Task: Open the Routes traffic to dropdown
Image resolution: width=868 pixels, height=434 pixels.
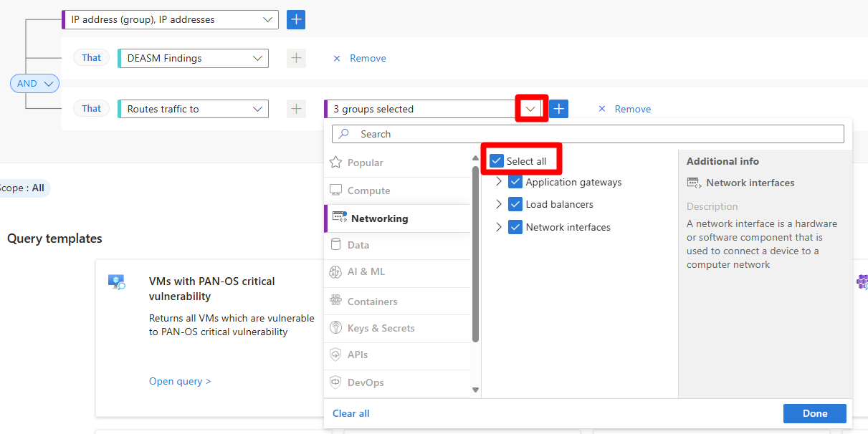Action: (x=194, y=109)
